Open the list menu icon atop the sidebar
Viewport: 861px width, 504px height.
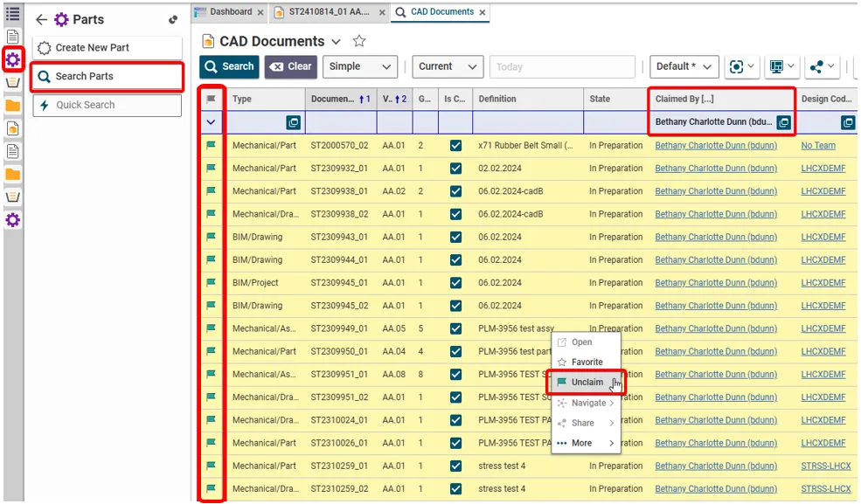coord(12,13)
